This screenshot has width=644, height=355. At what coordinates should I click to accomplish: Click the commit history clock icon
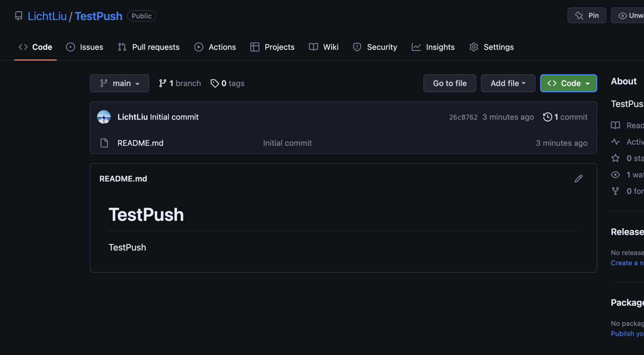(x=548, y=117)
